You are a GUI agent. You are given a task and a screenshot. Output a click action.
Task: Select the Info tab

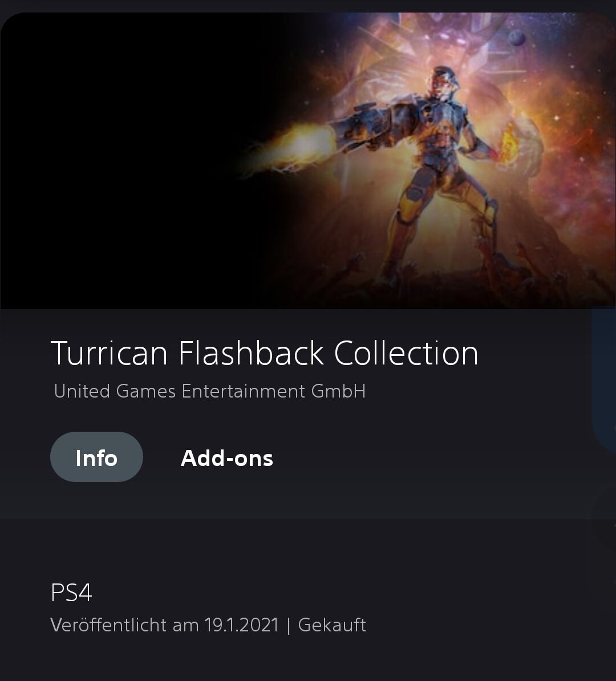tap(96, 457)
